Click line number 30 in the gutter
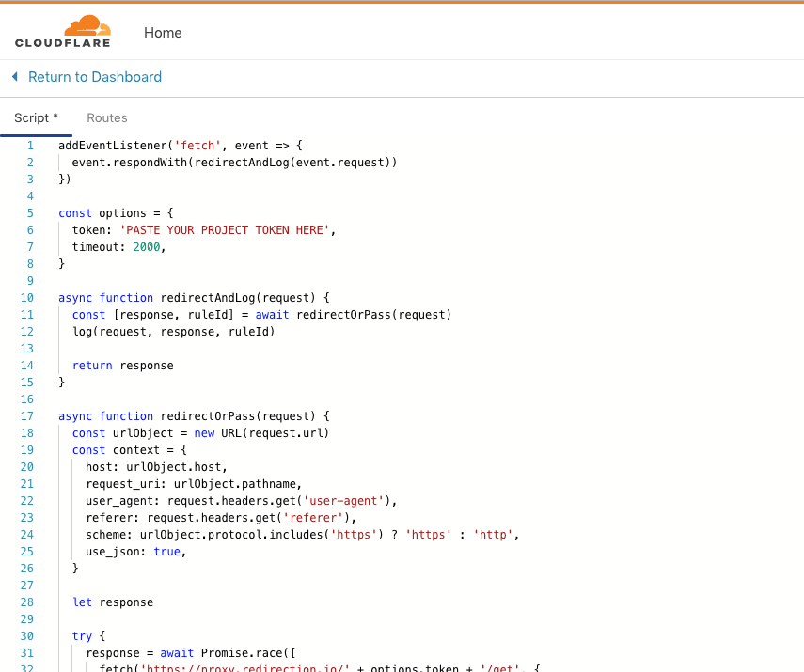This screenshot has width=804, height=672. 27,636
